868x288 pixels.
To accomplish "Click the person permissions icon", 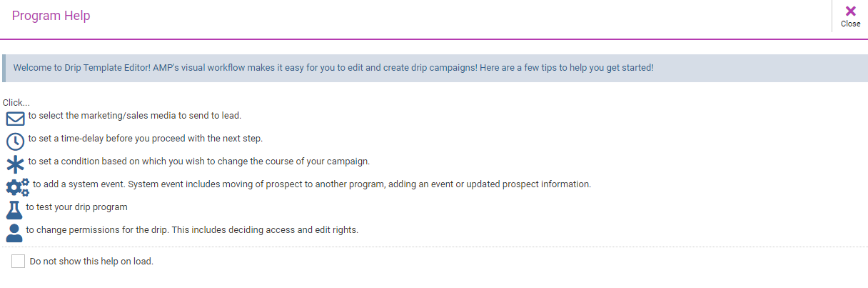I will [x=14, y=233].
